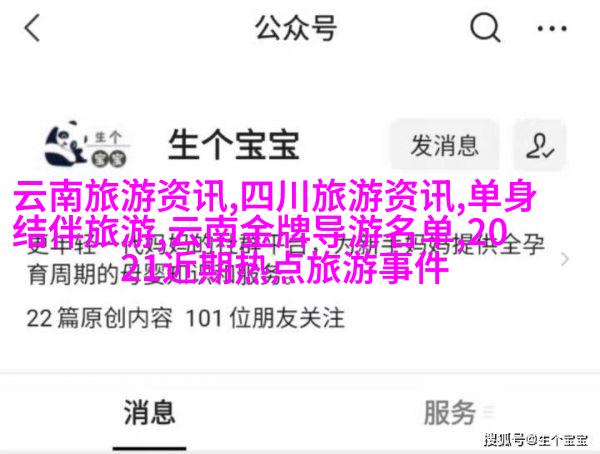
Task: Click the 公众号 page title
Action: click(x=296, y=28)
